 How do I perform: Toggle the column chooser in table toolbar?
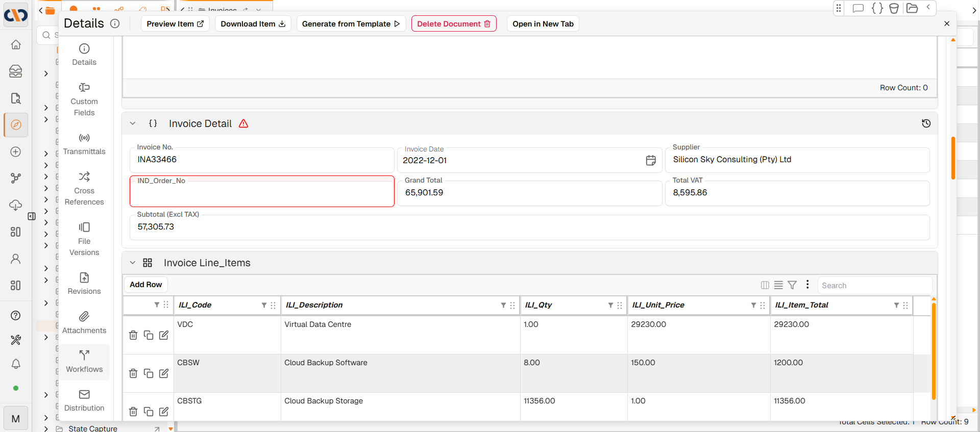[765, 285]
